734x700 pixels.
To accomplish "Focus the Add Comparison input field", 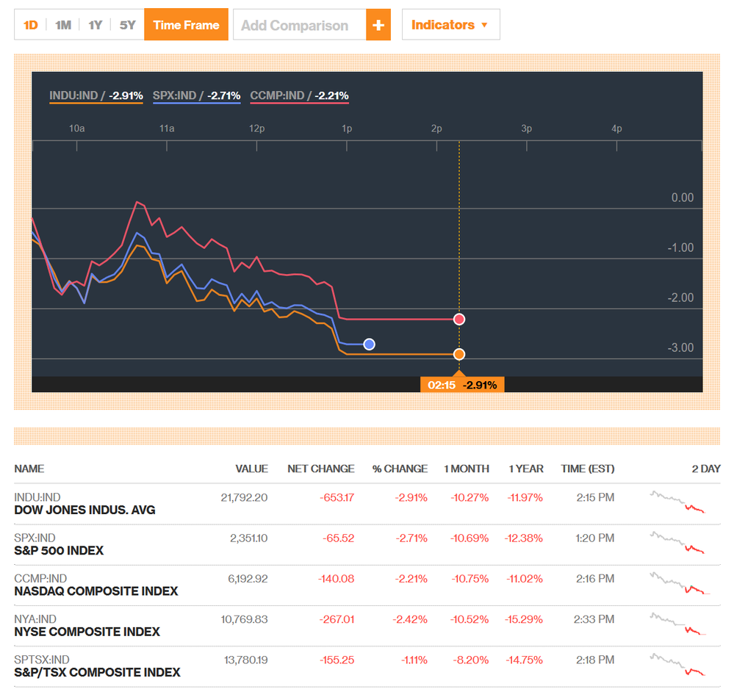I will [300, 25].
